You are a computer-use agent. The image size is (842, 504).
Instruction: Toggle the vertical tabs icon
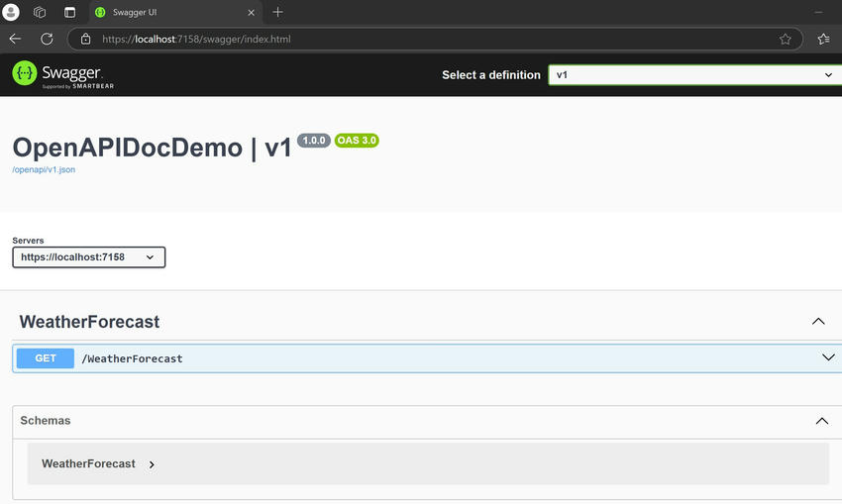(69, 12)
